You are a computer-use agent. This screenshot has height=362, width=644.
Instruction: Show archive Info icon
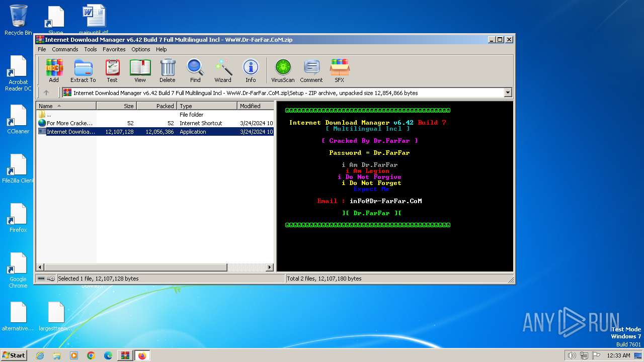pyautogui.click(x=251, y=71)
